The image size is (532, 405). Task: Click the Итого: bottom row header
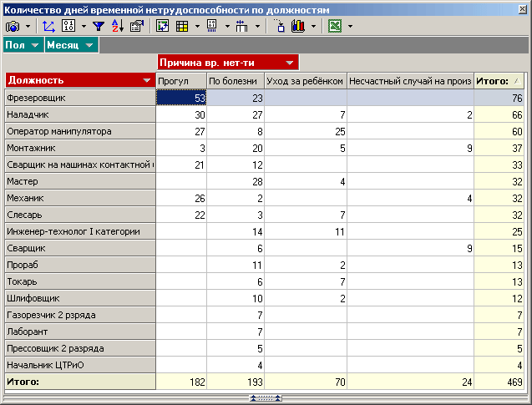80,382
